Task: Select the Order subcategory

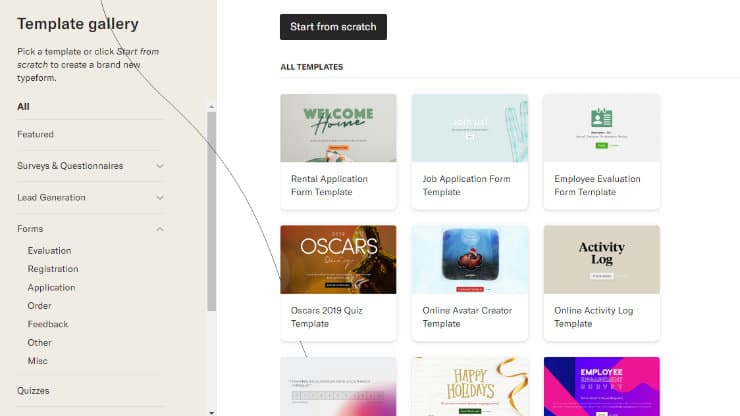Action: 40,306
